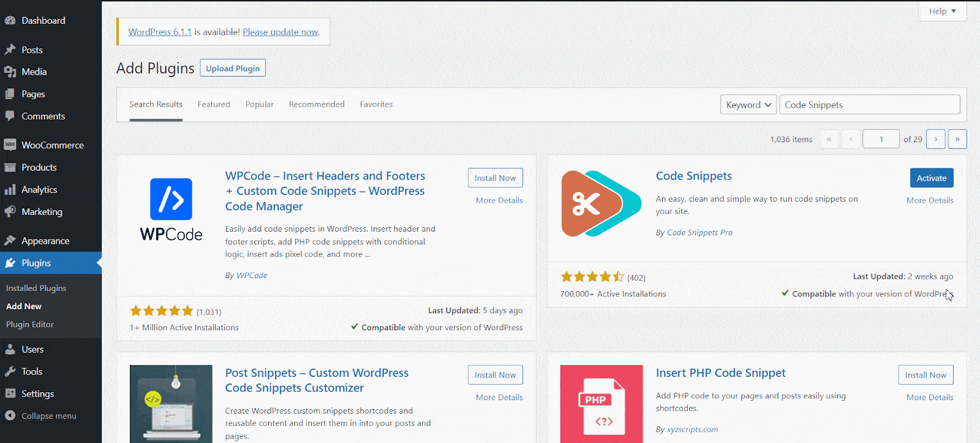Click the Appearance paintbrush icon
The image size is (980, 443).
coord(10,241)
